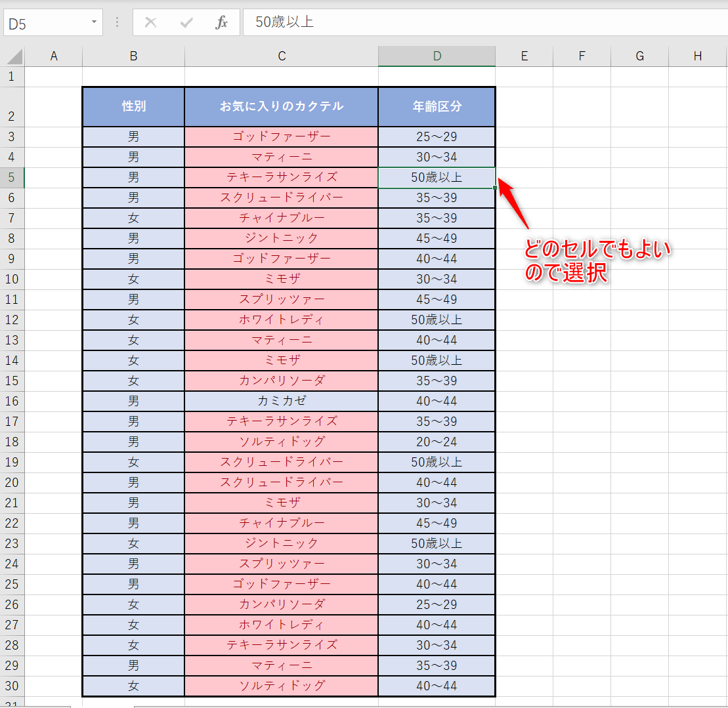Click the 年齢区分 header cell
This screenshot has height=708, width=728.
436,106
